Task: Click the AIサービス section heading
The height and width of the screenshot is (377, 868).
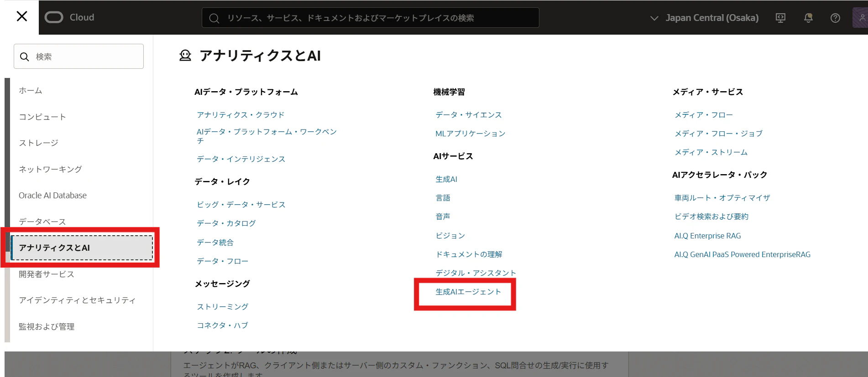Action: coord(453,156)
